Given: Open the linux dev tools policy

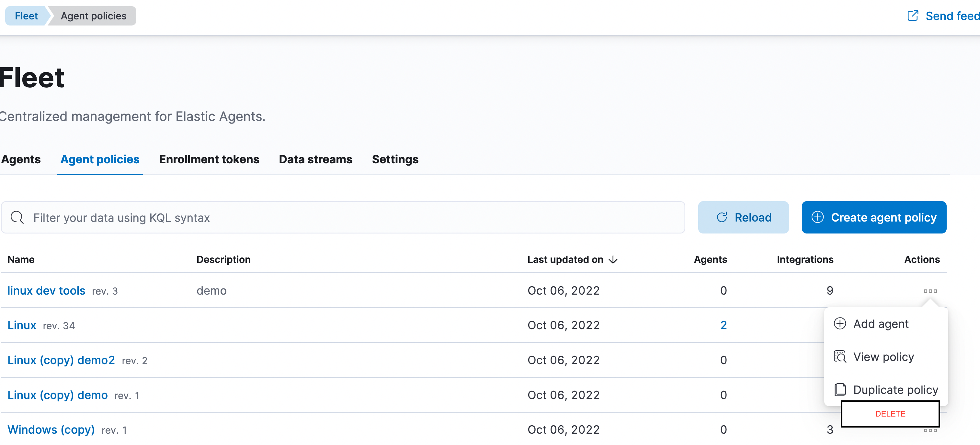Looking at the screenshot, I should point(46,290).
